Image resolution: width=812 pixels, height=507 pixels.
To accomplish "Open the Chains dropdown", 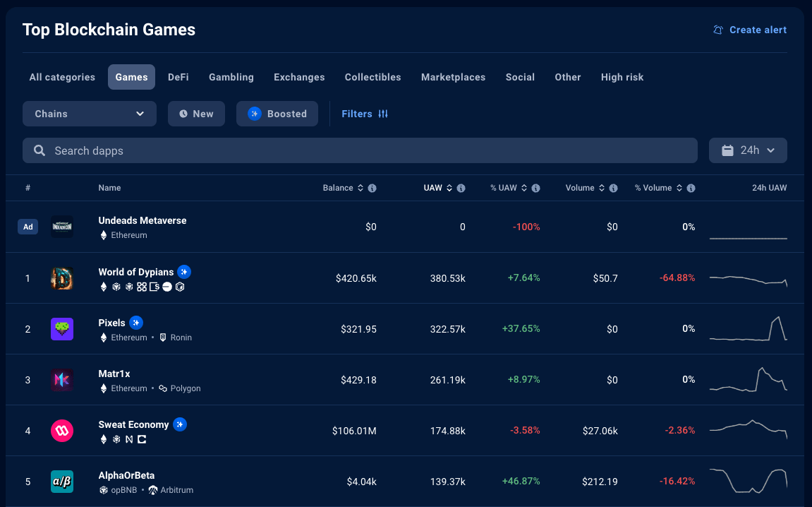I will tap(90, 114).
